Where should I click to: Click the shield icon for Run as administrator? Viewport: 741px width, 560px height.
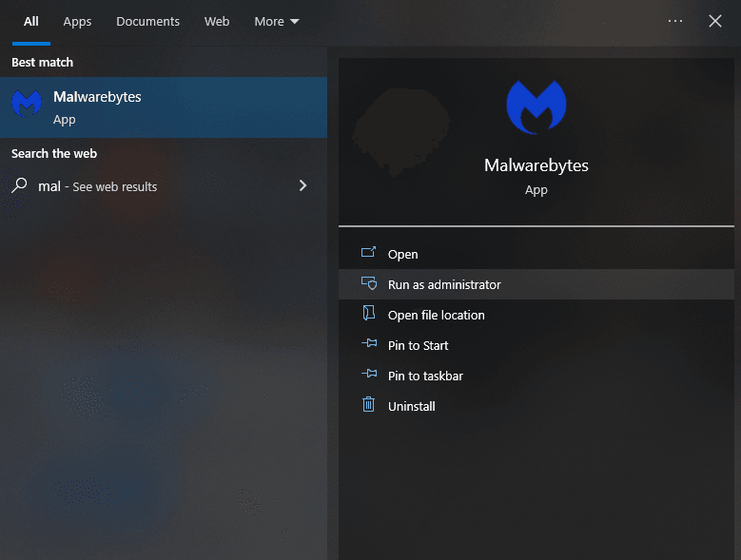click(369, 284)
